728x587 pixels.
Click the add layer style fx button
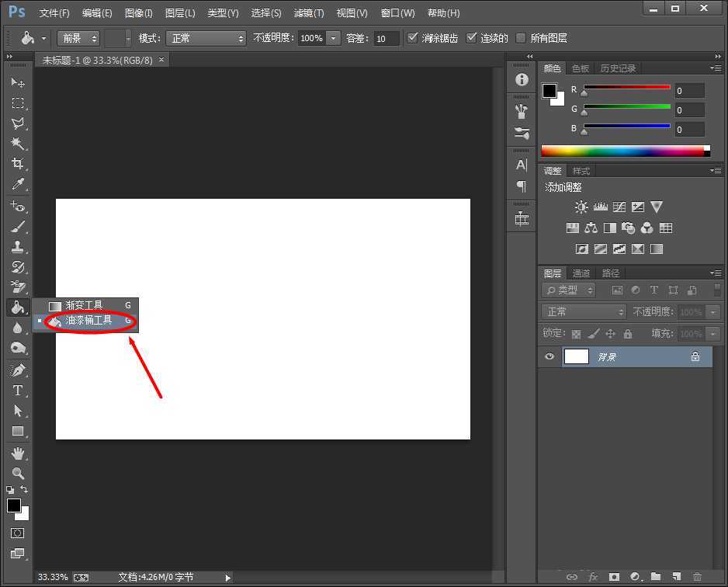point(593,577)
